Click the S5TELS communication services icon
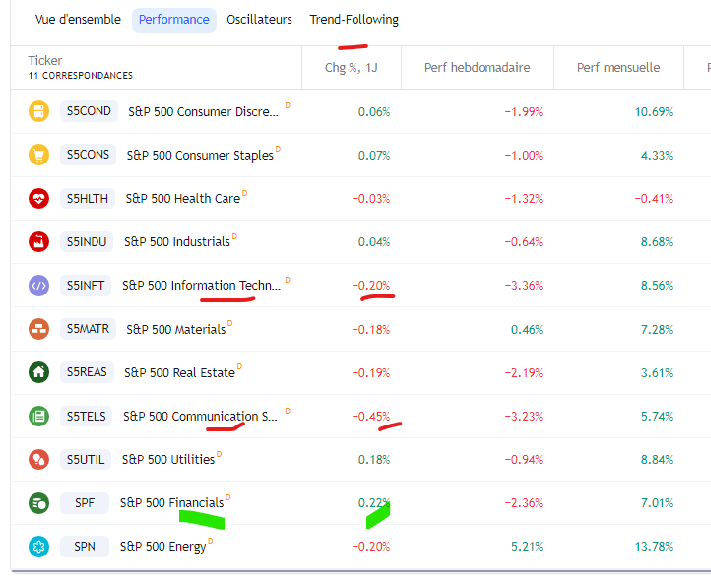Viewport: 711px width, 588px height. (39, 417)
